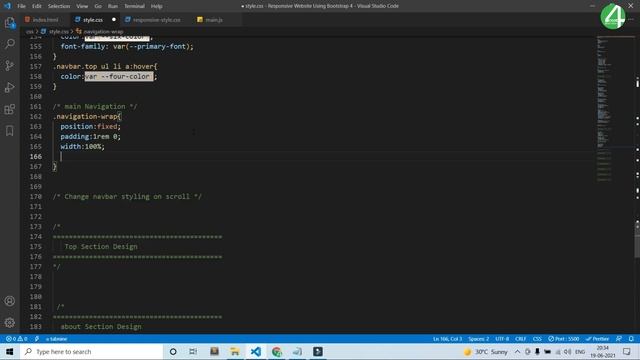Click the position:fixed; line of code
Screen dimensions: 640x360
click(91, 127)
